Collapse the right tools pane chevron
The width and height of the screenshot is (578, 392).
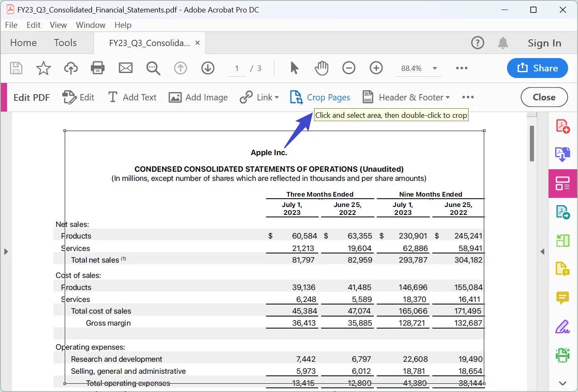[x=543, y=251]
